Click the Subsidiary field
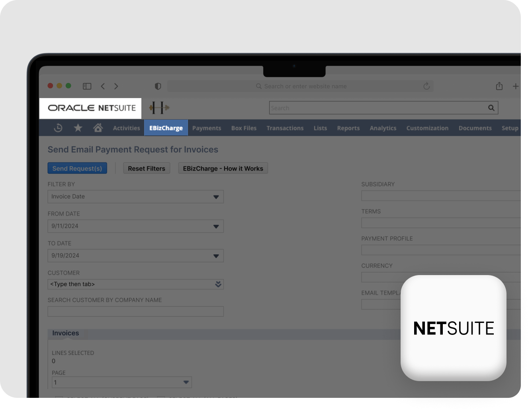The width and height of the screenshot is (532, 413). 441,196
